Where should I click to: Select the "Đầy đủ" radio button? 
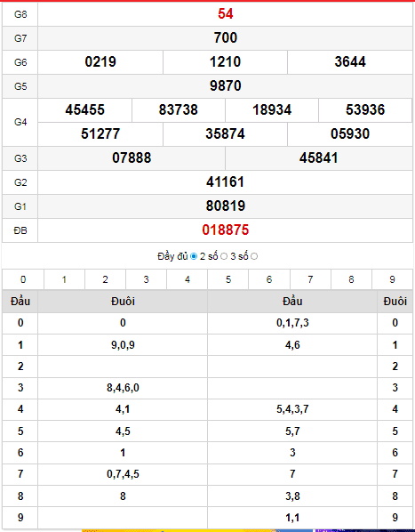(194, 256)
